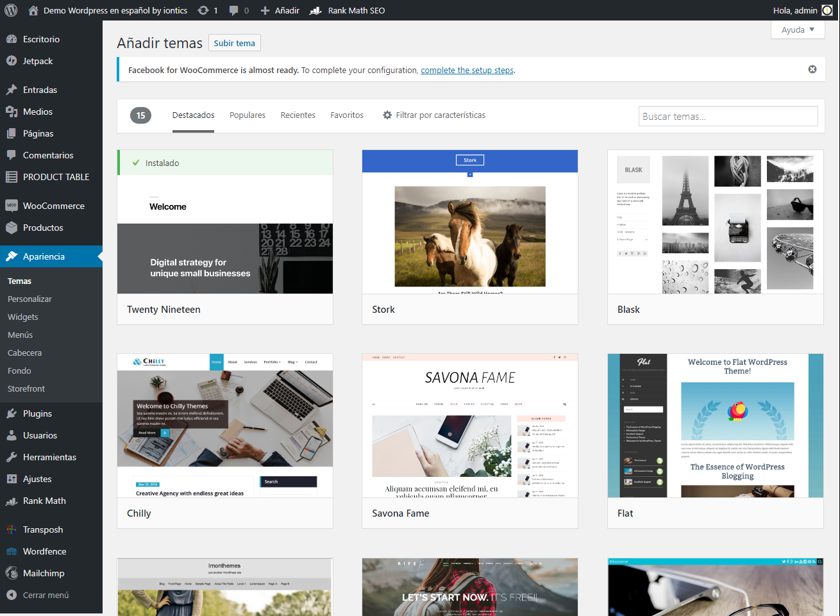
Task: Open the Menús submenu item
Action: pos(21,335)
